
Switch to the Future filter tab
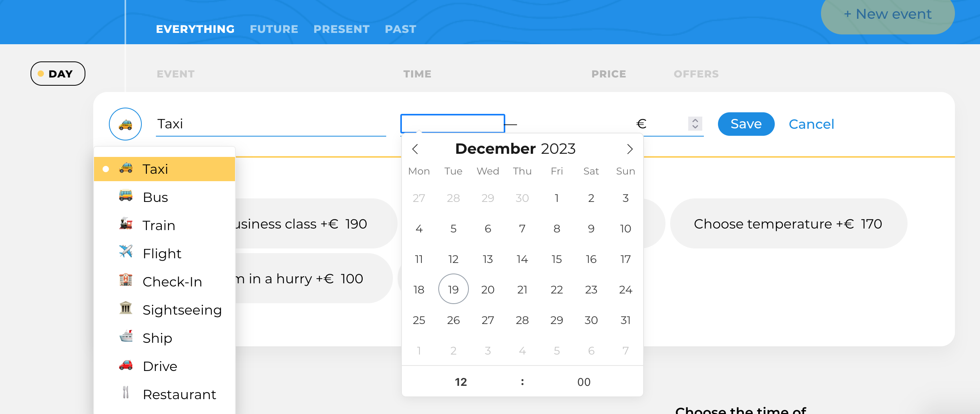tap(274, 29)
